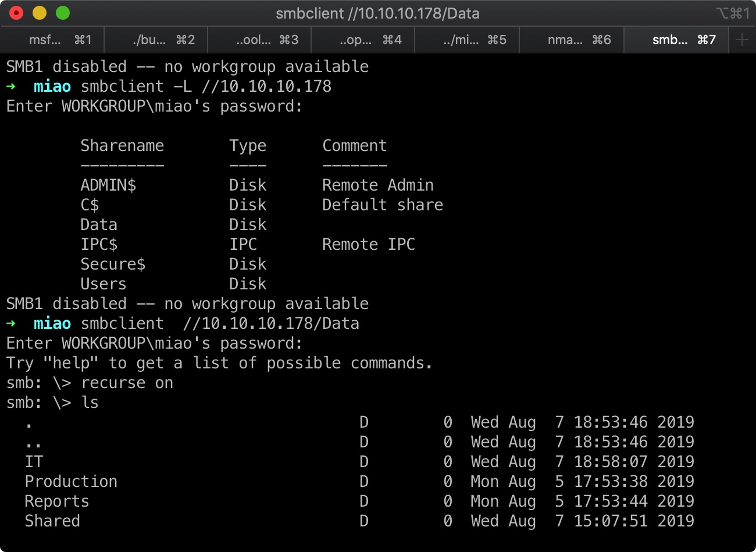Click the timestamp 17:53:38 for Production

tap(611, 482)
